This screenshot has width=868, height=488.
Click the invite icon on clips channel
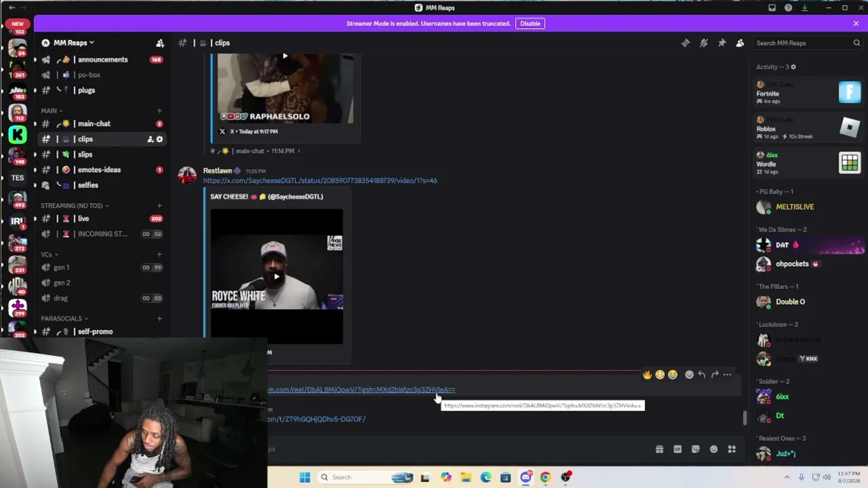point(150,139)
